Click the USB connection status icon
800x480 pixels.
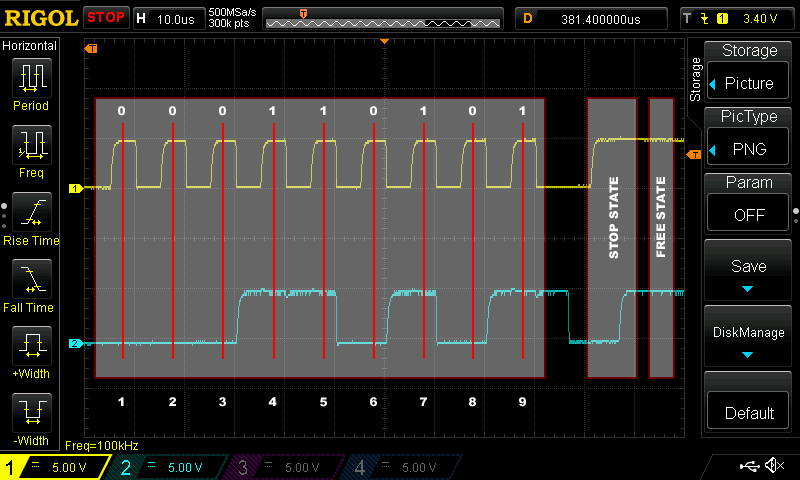coord(749,465)
